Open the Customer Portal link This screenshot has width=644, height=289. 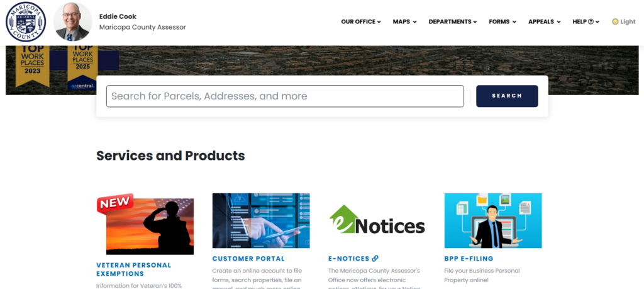point(248,259)
